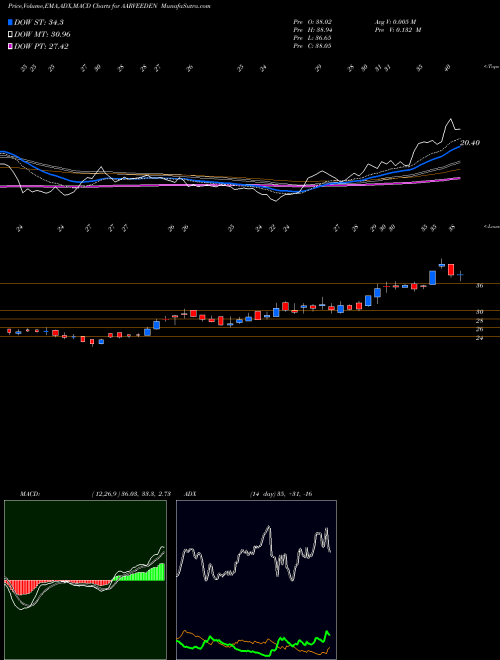Screen dimensions: 500x660
Task: Click the ADX panel heading
Action: pos(190,494)
